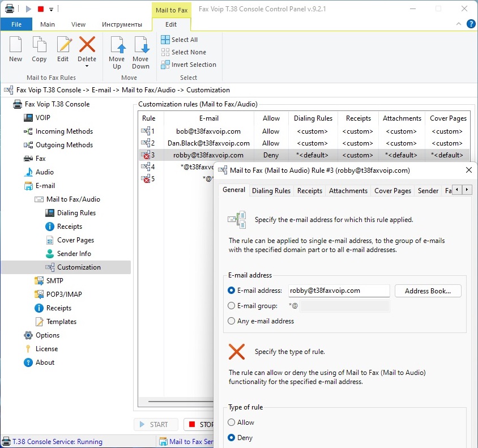The height and width of the screenshot is (448, 478).
Task: Click Cover Pages icon in tree
Action: [x=50, y=240]
